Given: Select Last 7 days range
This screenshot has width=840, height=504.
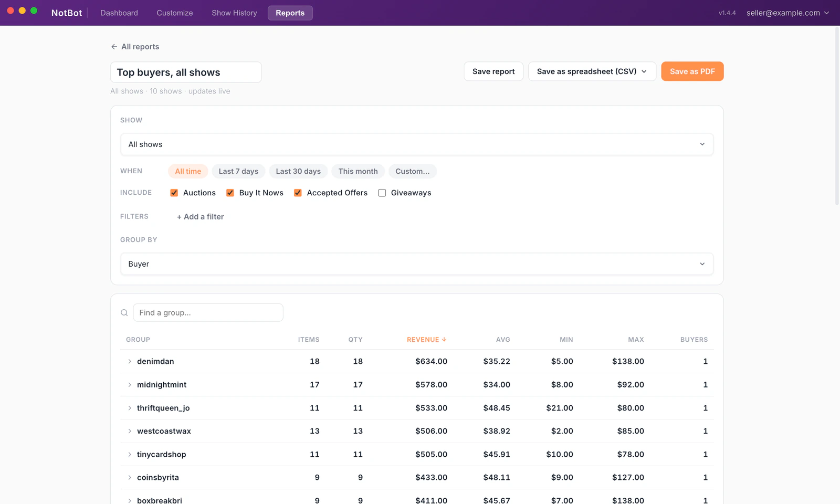Looking at the screenshot, I should coord(238,171).
